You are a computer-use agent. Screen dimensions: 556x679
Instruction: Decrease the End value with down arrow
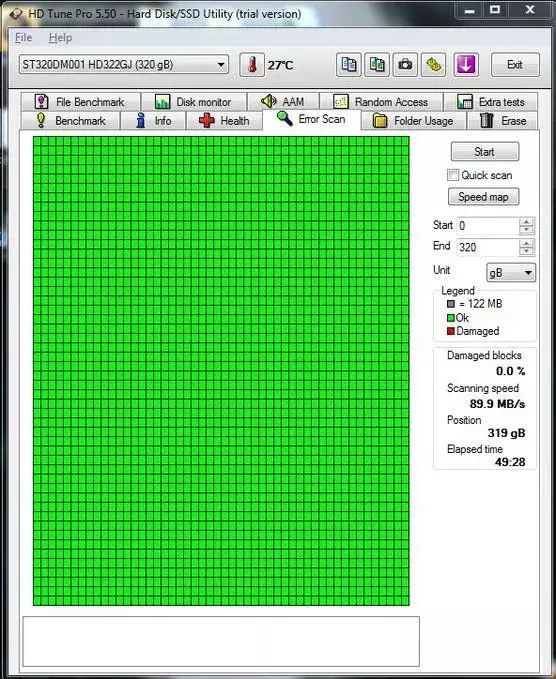[x=526, y=252]
